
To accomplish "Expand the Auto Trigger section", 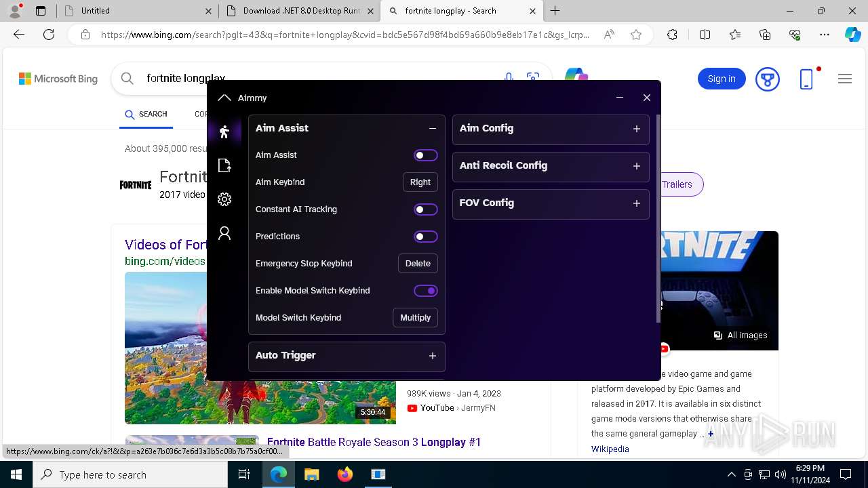I will click(x=433, y=356).
